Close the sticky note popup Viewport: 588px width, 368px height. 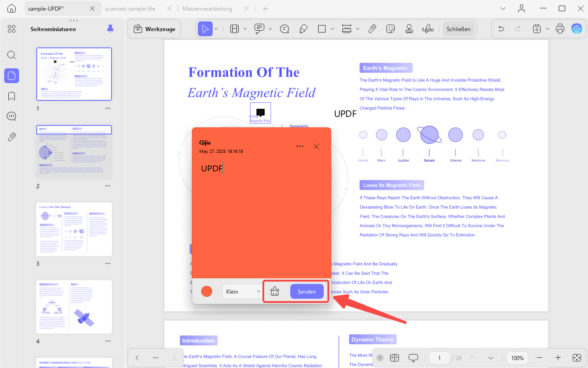(x=316, y=146)
